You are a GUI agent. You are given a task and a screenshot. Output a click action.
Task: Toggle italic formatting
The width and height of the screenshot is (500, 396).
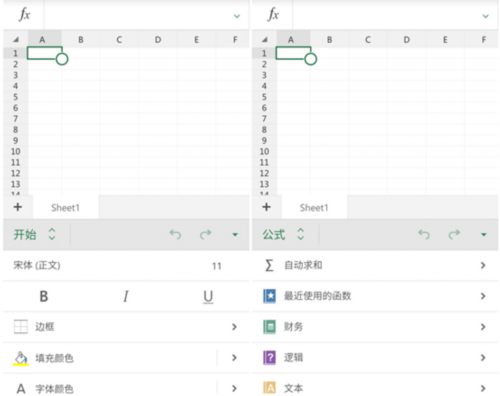point(126,296)
